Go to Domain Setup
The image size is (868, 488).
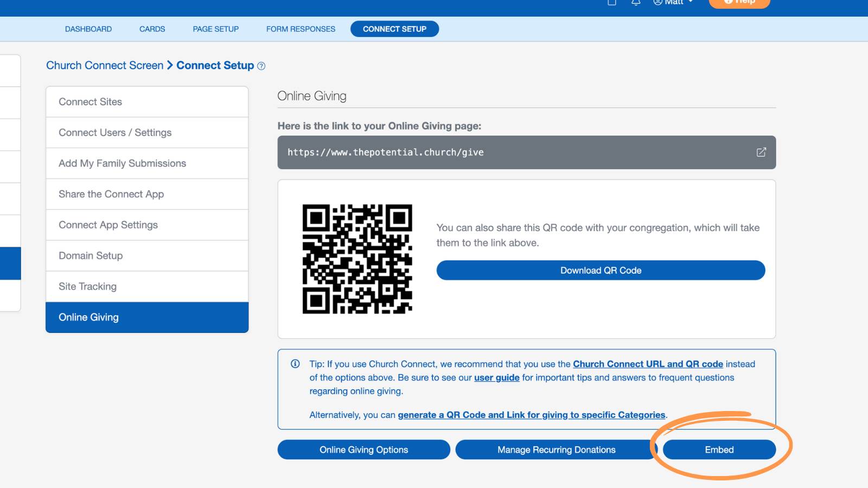click(147, 255)
